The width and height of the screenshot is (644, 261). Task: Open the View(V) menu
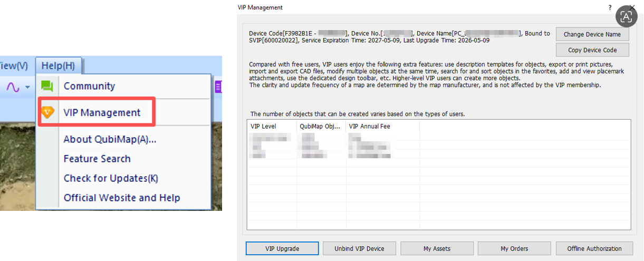click(x=14, y=65)
